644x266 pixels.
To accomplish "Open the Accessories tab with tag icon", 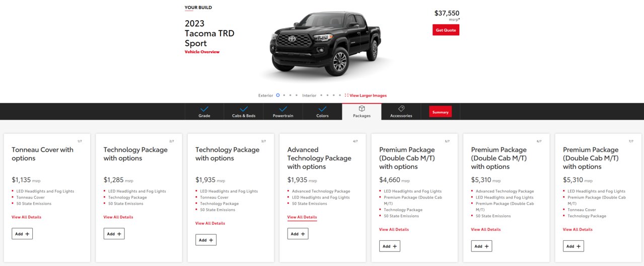I will point(401,112).
